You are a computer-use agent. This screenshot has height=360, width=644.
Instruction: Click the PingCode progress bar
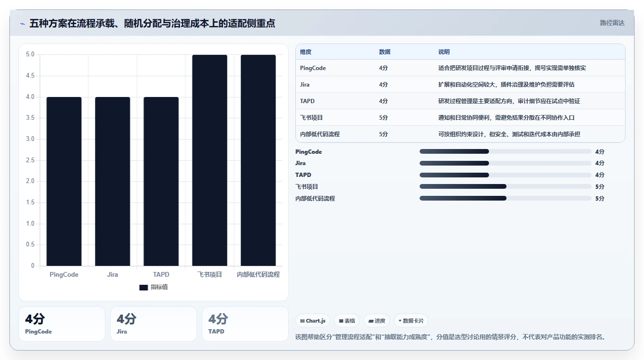(x=506, y=151)
